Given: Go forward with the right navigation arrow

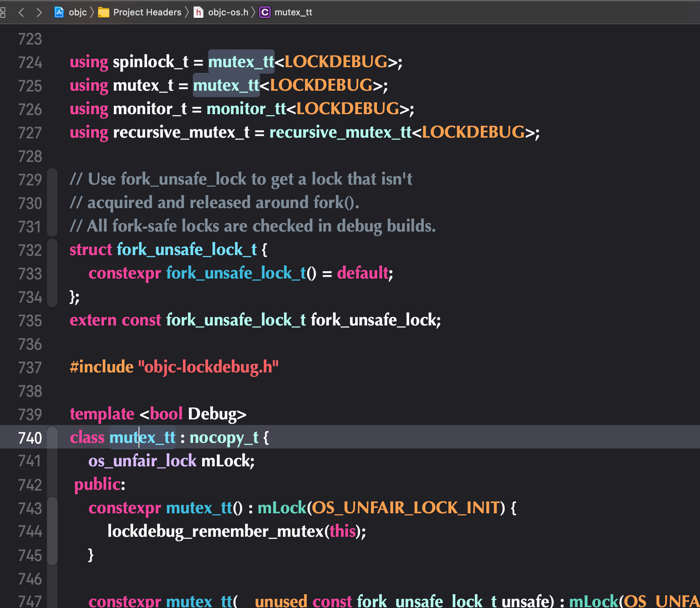Looking at the screenshot, I should click(x=39, y=13).
